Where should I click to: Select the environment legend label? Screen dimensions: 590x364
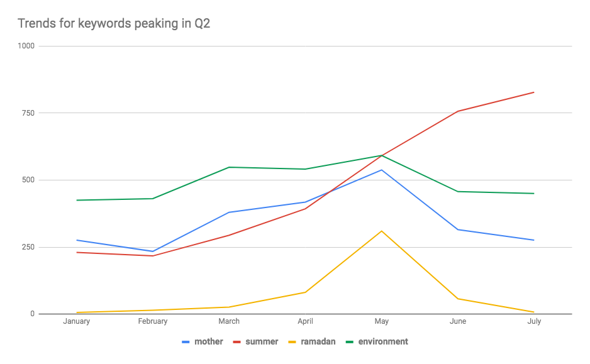pos(383,342)
